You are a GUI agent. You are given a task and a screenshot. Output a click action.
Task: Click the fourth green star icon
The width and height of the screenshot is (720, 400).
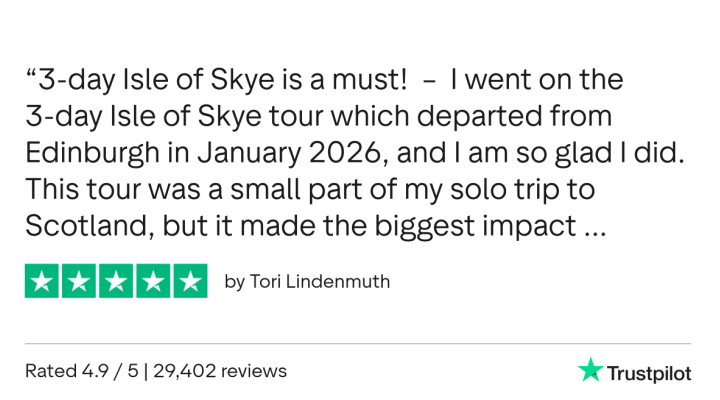(153, 281)
